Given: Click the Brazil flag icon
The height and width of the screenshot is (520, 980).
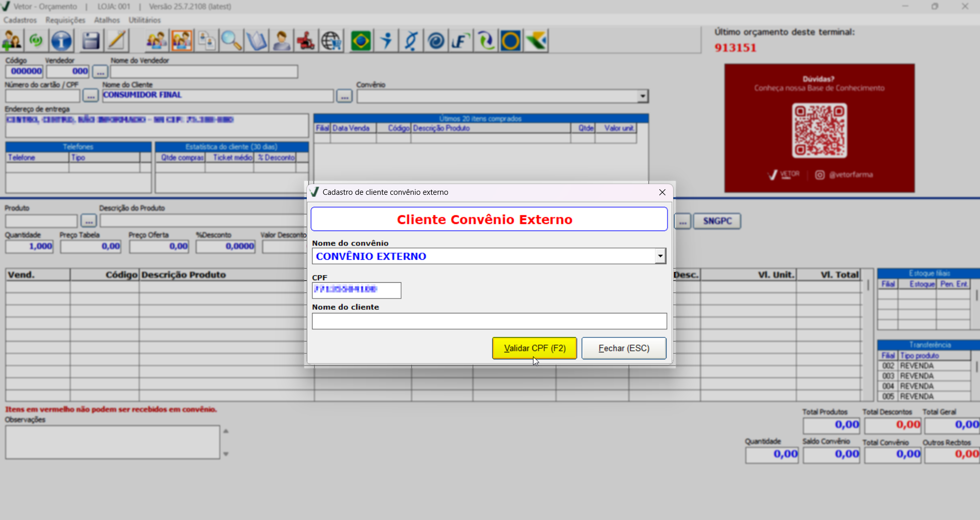Looking at the screenshot, I should click(361, 41).
